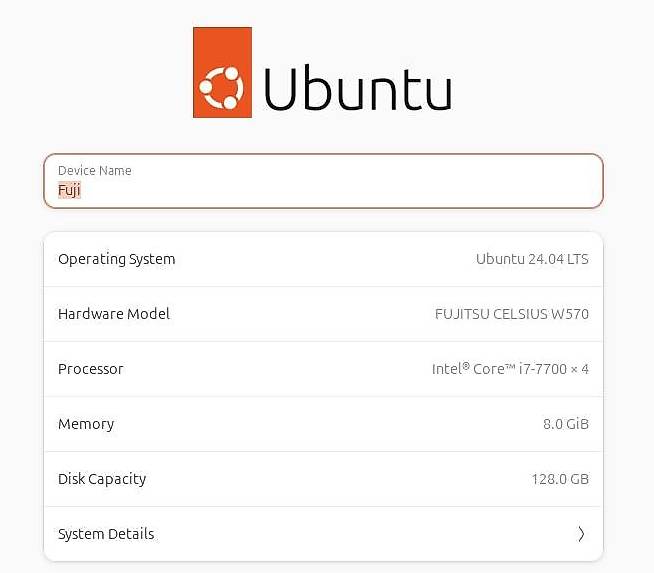
Task: Select the Operating System row
Action: (x=323, y=259)
